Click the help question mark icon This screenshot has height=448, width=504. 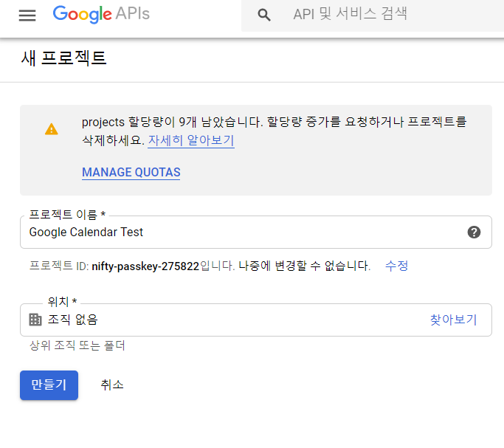click(x=474, y=232)
